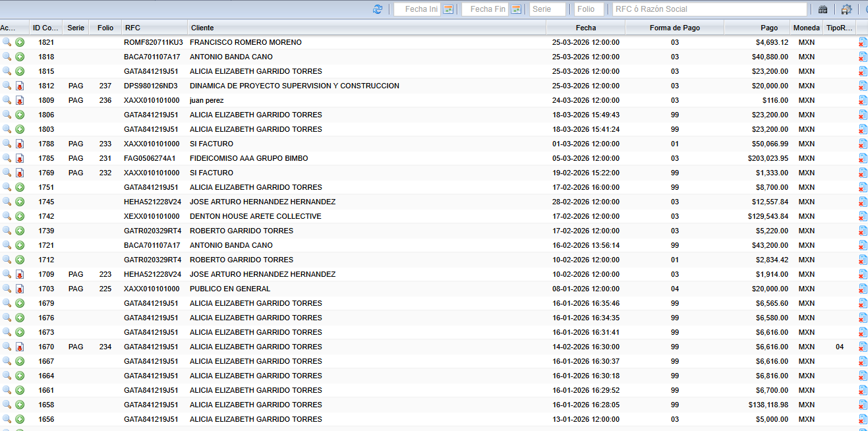Click green plus icon for payment 1751
Viewport: 868px width, 431px height.
click(x=20, y=187)
